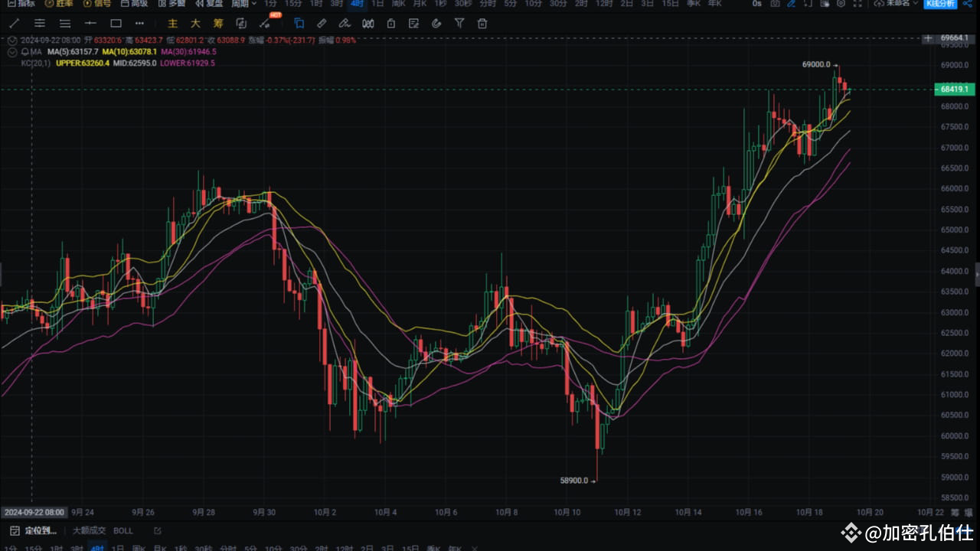Toggle the 大 large trades overlay
Image resolution: width=980 pixels, height=551 pixels.
pos(195,24)
